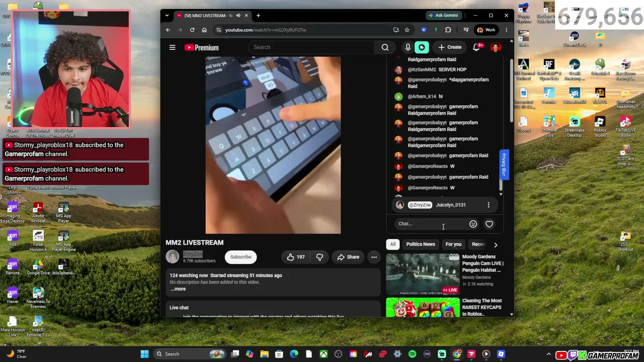Share the MM2 LIVESTREAM video
Screen dimensions: 644x362
coord(348,257)
